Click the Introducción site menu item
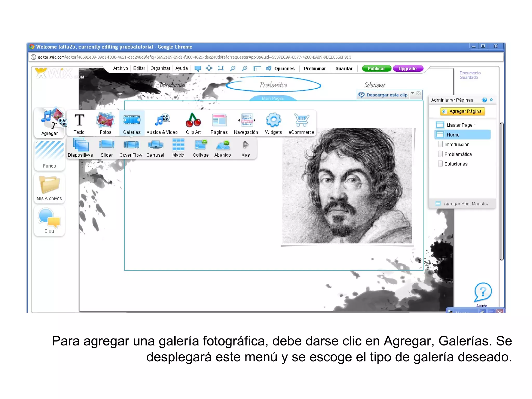Viewport: 532px width, 399px height. (x=172, y=85)
